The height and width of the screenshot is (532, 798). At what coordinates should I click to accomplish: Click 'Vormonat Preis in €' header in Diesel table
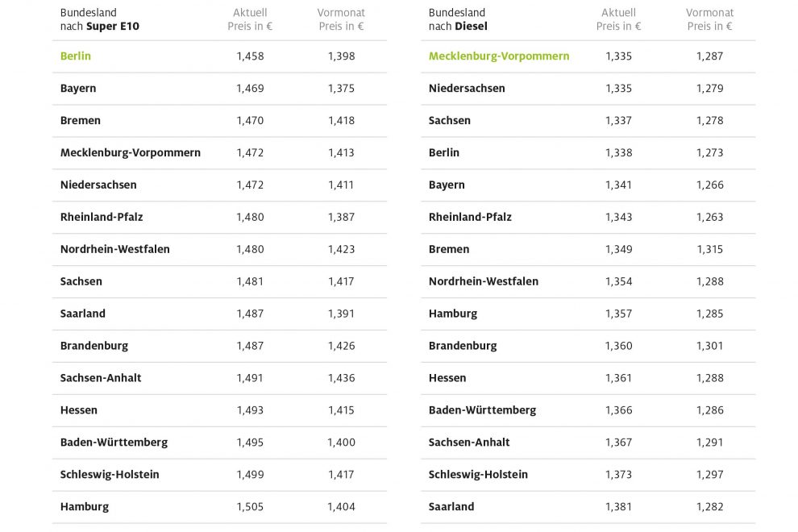pyautogui.click(x=709, y=19)
